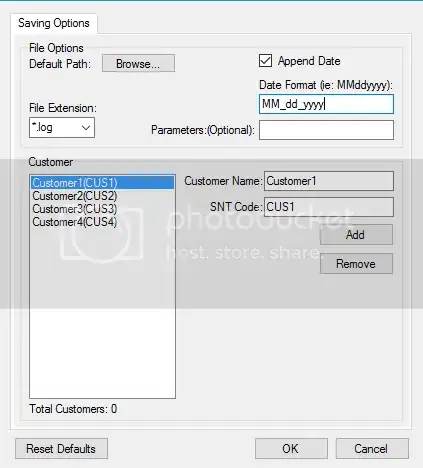Click the Remove customer button
Screen dimensions: 423x468
(x=356, y=264)
